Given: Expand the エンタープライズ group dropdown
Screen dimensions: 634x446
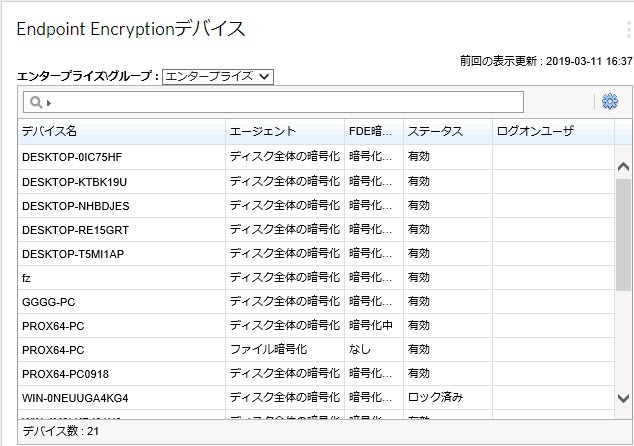Looking at the screenshot, I should click(217, 76).
